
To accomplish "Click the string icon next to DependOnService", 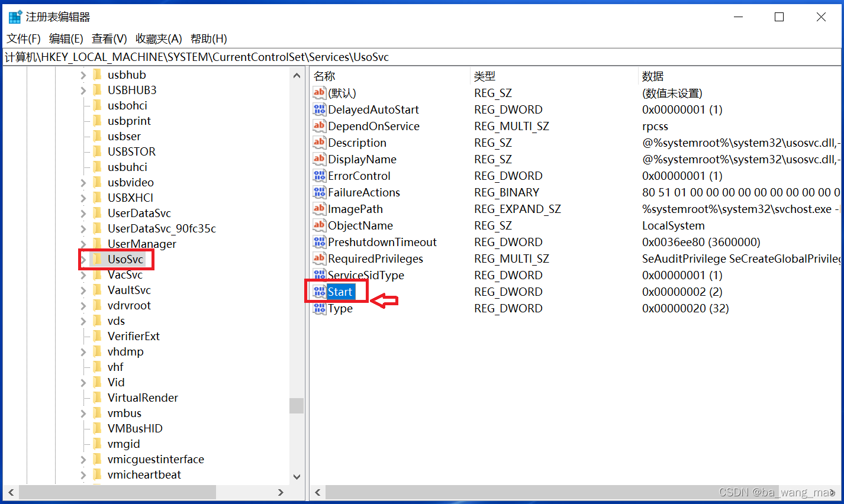I will (x=320, y=125).
